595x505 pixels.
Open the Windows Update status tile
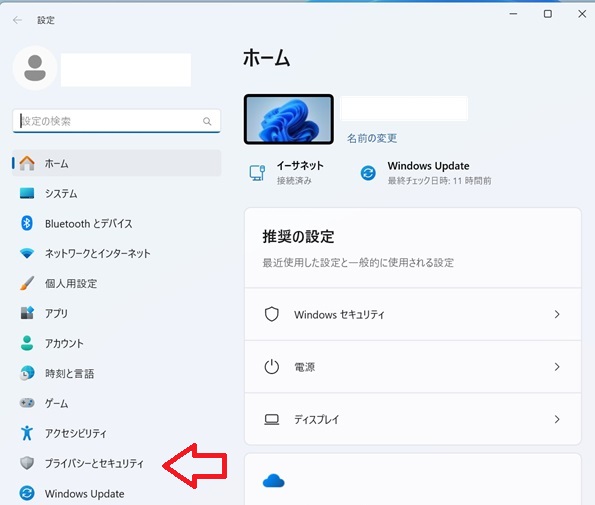point(426,173)
